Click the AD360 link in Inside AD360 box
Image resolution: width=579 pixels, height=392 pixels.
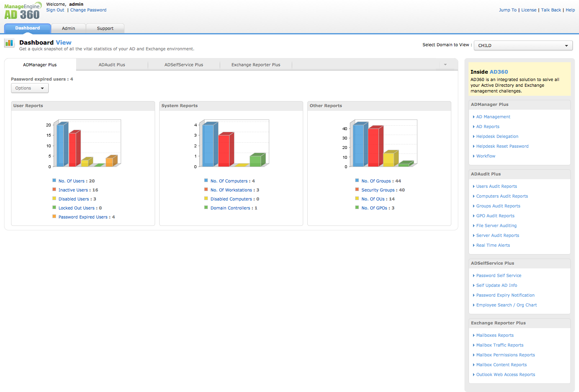coord(499,72)
